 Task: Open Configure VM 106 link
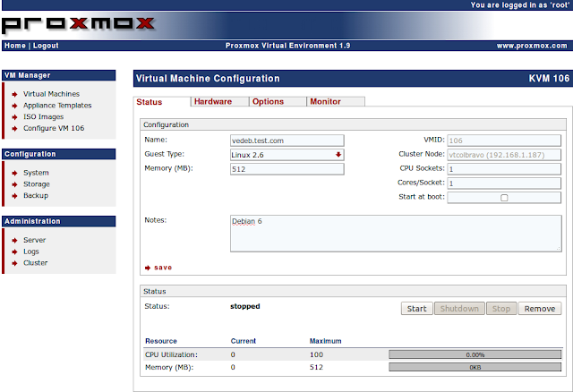tap(54, 128)
